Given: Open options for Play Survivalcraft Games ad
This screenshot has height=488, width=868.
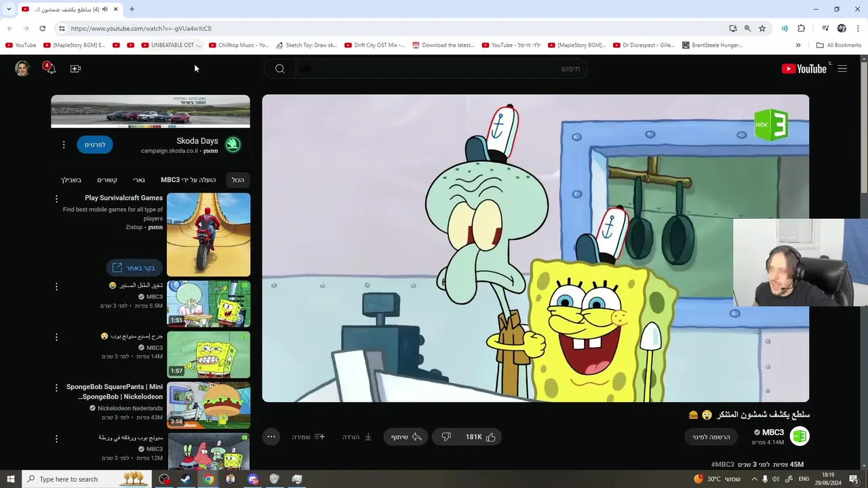Looking at the screenshot, I should coord(56,199).
